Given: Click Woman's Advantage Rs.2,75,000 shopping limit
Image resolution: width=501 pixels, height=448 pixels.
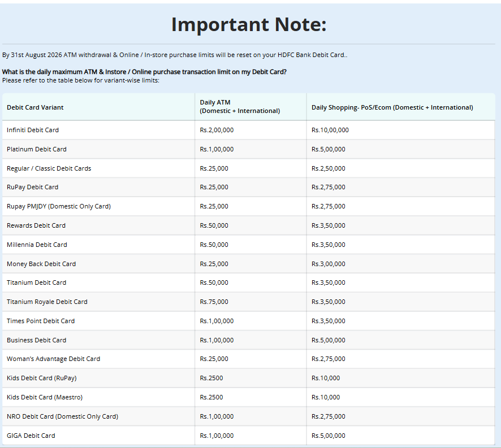Looking at the screenshot, I should pos(328,359).
